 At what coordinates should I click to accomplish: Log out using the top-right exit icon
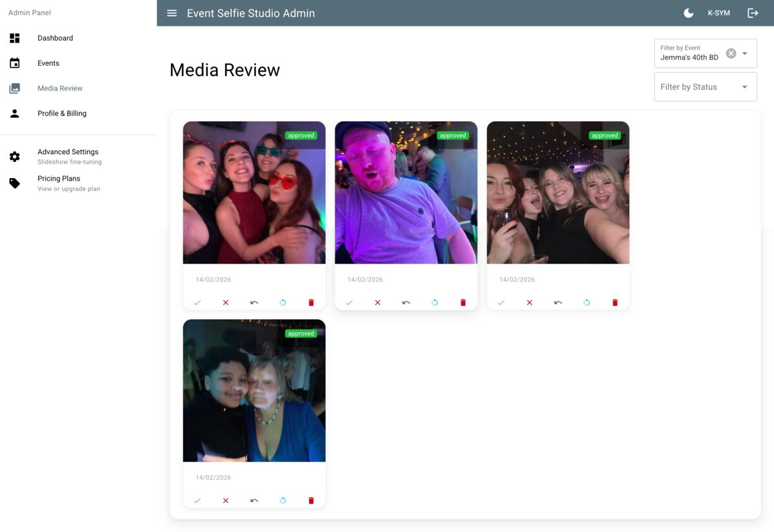click(x=753, y=12)
